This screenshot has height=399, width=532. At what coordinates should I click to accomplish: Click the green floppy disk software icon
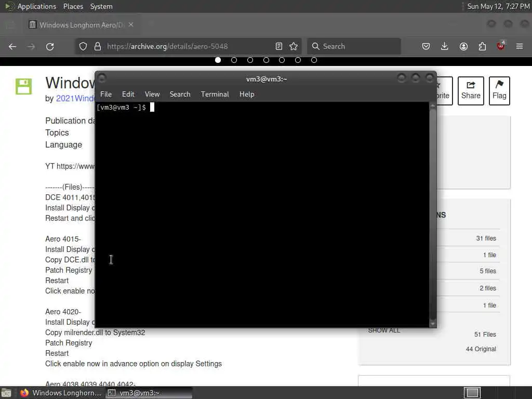point(23,87)
